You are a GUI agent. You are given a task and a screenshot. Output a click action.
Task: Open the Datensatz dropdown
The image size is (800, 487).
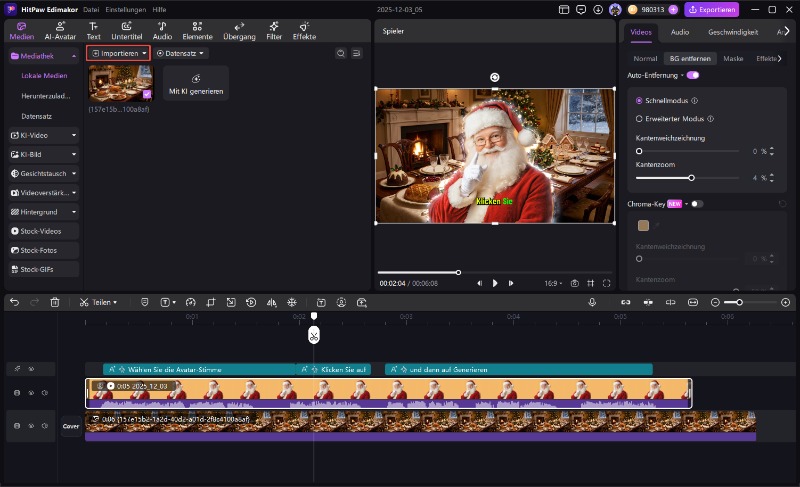(x=180, y=53)
